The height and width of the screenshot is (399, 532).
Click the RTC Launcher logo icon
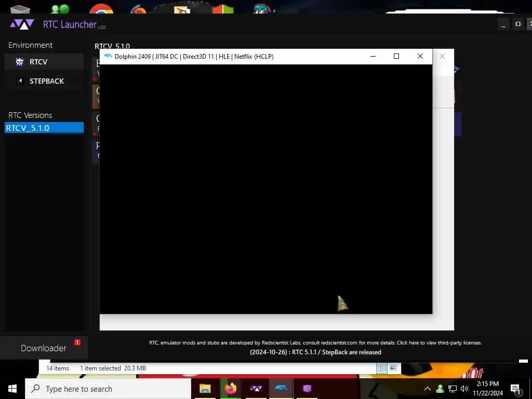(22, 24)
